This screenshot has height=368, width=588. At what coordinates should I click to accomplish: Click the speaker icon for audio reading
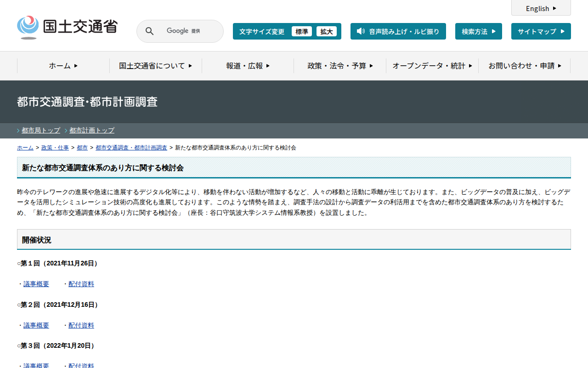click(361, 31)
